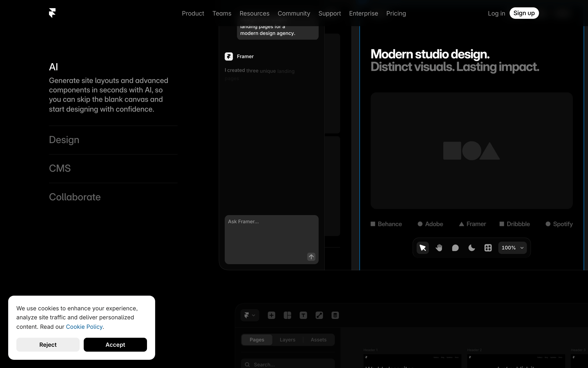
Task: Click the 'modern design agency.' chat message
Action: click(x=267, y=33)
